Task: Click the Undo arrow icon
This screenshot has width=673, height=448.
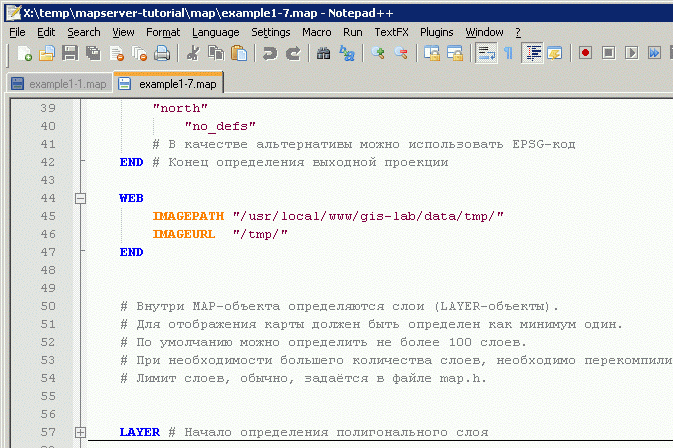Action: point(270,53)
